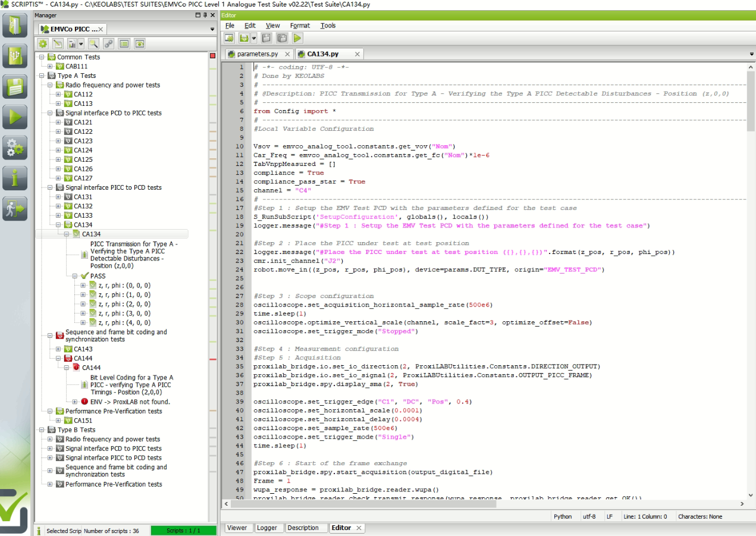Image resolution: width=756 pixels, height=536 pixels.
Task: Open the View menu
Action: point(272,26)
